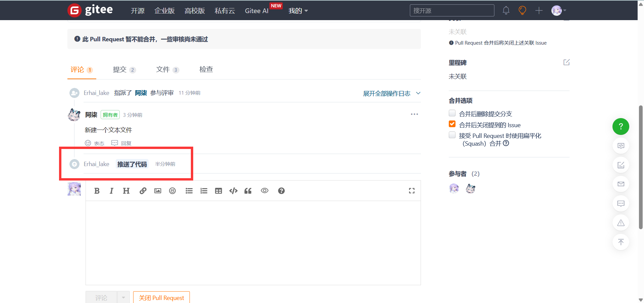This screenshot has height=303, width=644.
Task: Open the notifications bell
Action: point(506,11)
